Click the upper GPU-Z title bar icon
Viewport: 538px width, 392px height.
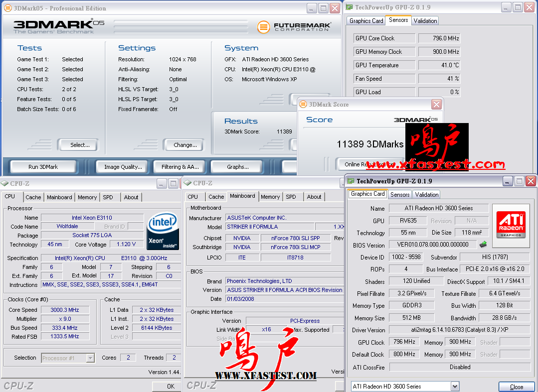(350, 7)
